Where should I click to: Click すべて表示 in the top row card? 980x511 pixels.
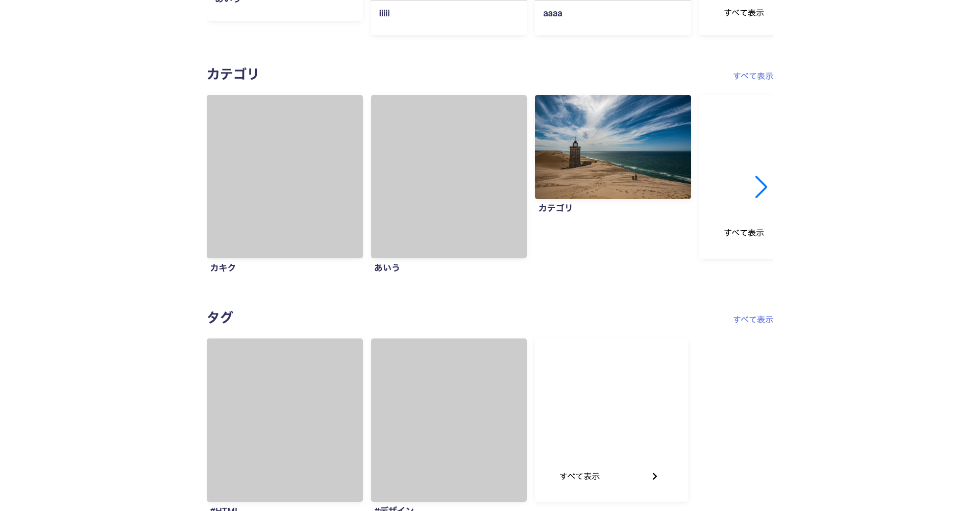[x=744, y=13]
